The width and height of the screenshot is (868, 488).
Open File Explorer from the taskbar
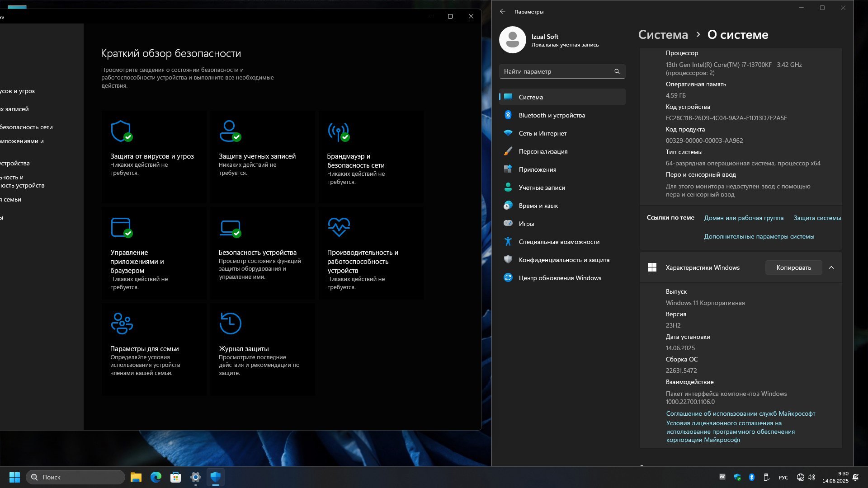[136, 477]
